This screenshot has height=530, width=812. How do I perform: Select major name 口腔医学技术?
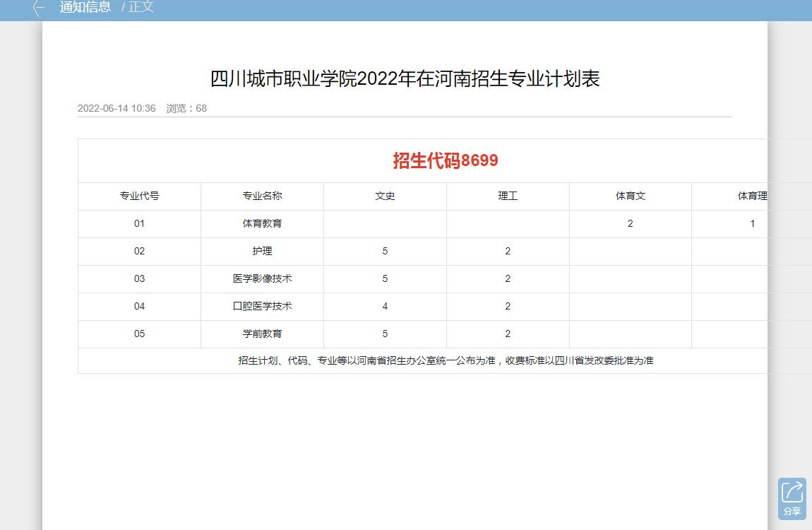262,306
